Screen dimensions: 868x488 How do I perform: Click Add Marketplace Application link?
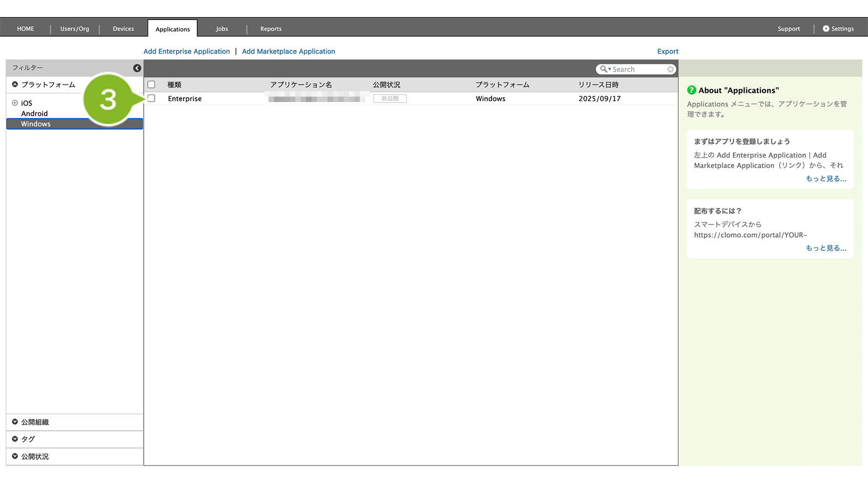289,51
